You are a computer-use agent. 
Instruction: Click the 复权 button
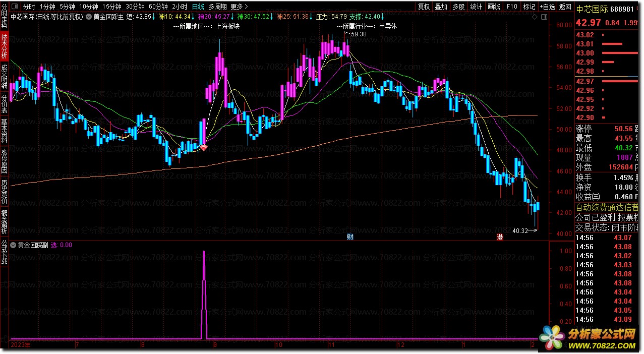point(424,7)
